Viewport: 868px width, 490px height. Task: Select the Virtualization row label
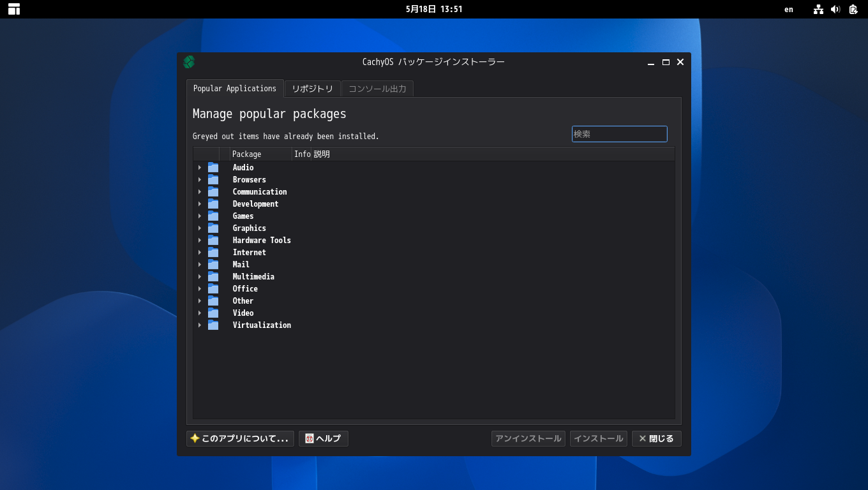(262, 325)
